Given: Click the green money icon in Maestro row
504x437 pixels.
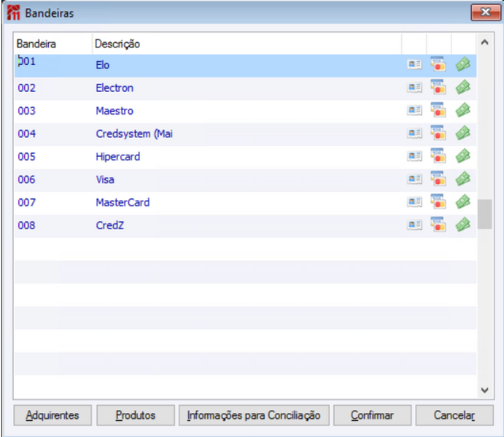Looking at the screenshot, I should [463, 110].
